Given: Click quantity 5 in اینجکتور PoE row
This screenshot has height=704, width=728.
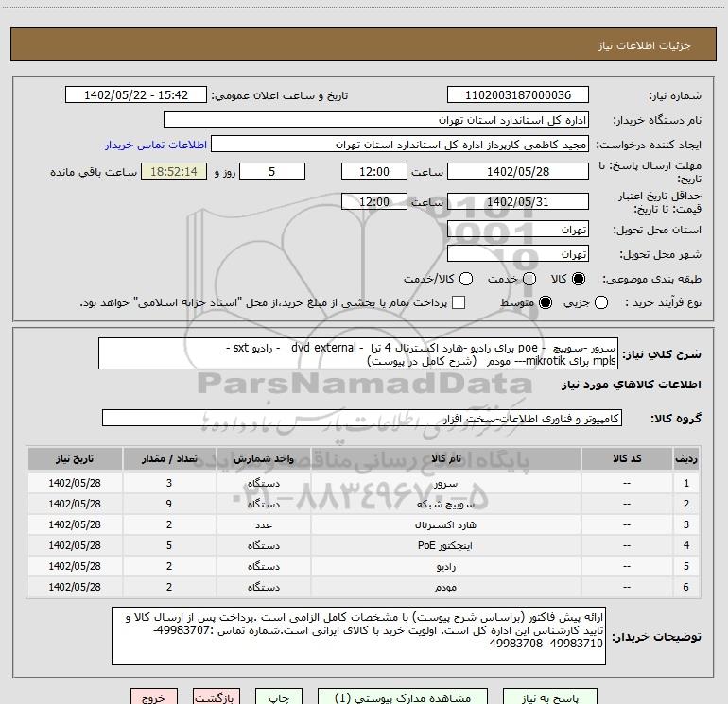Looking at the screenshot, I should 169,546.
